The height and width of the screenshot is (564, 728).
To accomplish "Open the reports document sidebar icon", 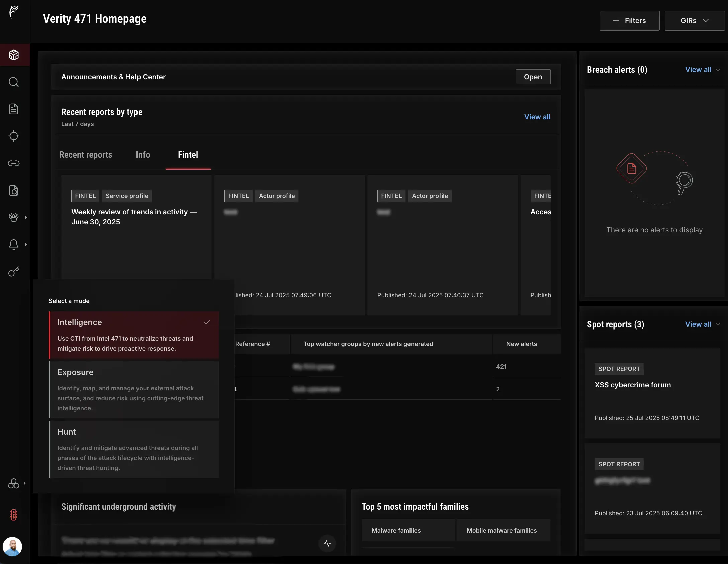I will (14, 109).
